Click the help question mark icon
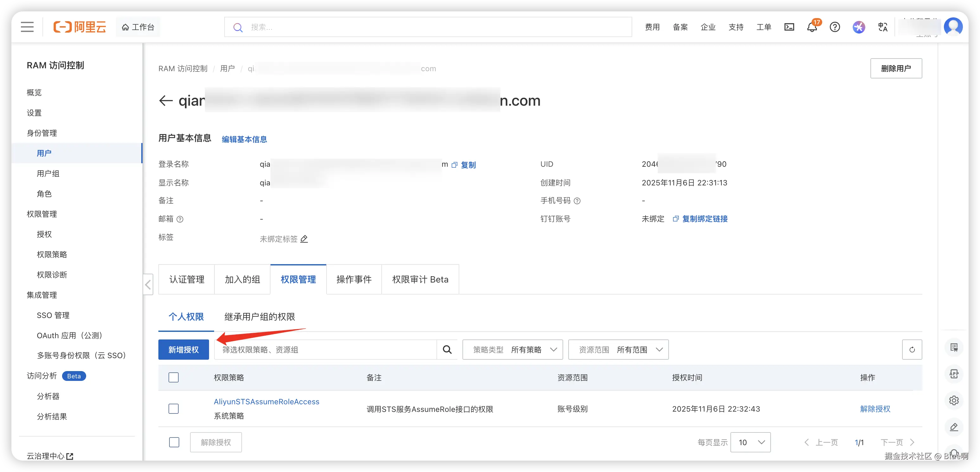The width and height of the screenshot is (980, 472). pyautogui.click(x=835, y=27)
